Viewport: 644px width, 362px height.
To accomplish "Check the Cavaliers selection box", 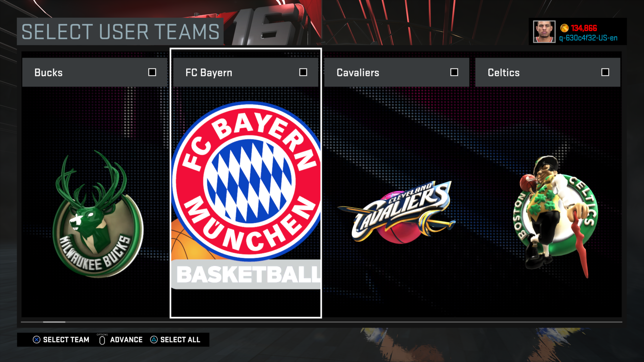I will [x=454, y=72].
